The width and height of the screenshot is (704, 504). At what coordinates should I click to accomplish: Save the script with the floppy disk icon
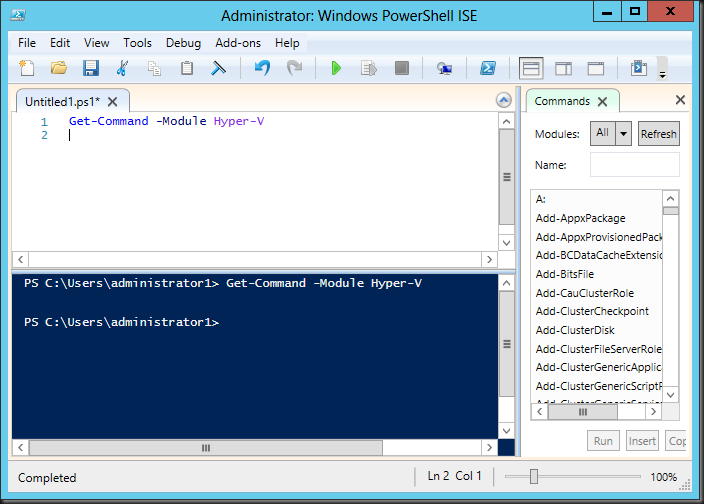pyautogui.click(x=91, y=68)
